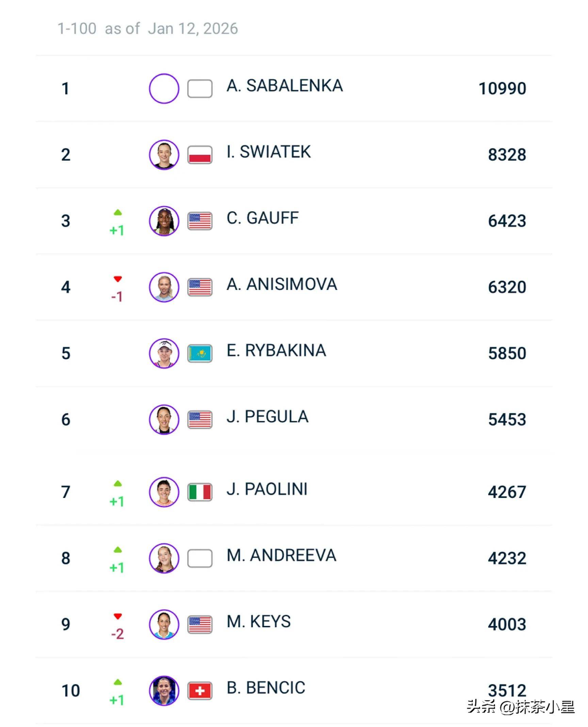Open E. Rybakina player avatar

pyautogui.click(x=164, y=353)
